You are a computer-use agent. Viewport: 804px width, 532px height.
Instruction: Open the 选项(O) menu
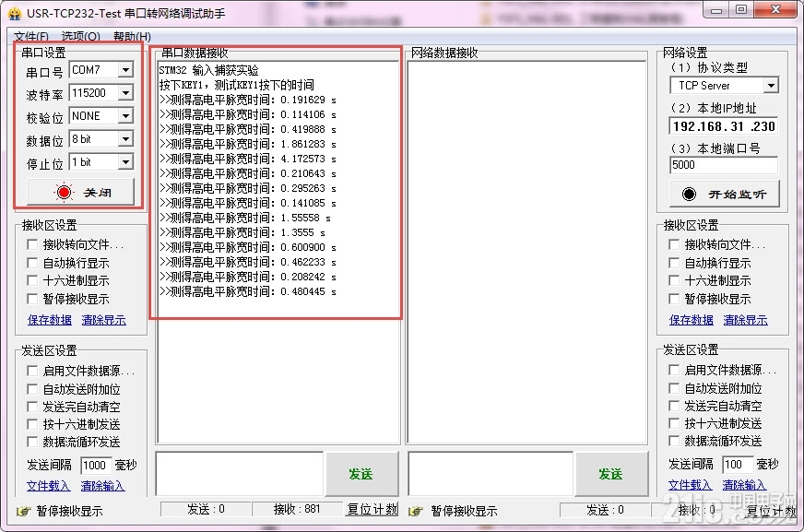[x=80, y=36]
